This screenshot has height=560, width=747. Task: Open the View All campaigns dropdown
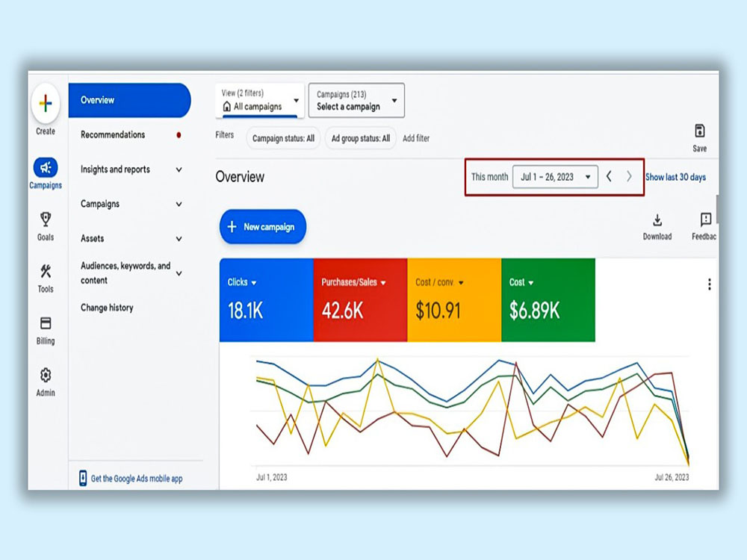(x=260, y=101)
